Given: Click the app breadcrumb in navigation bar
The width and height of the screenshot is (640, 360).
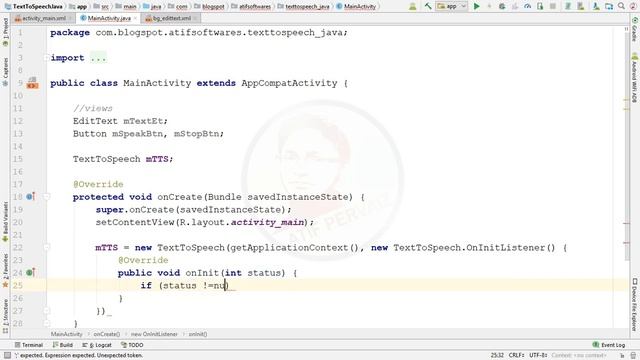Looking at the screenshot, I should click(x=78, y=7).
